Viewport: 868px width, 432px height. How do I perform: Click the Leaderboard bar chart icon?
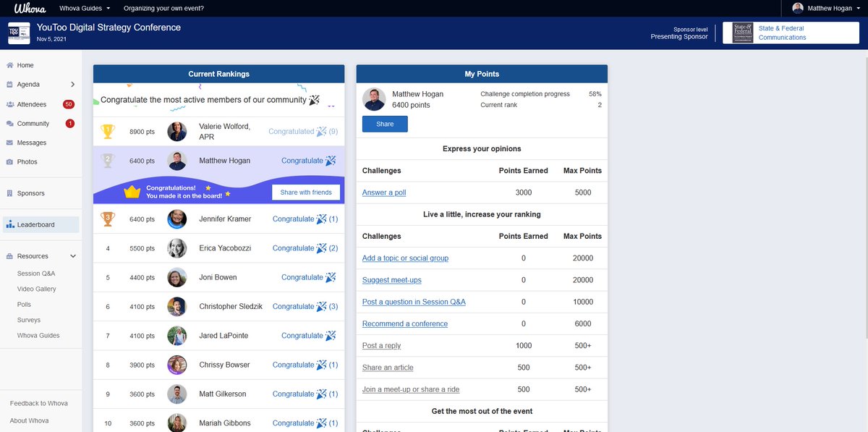coord(10,224)
